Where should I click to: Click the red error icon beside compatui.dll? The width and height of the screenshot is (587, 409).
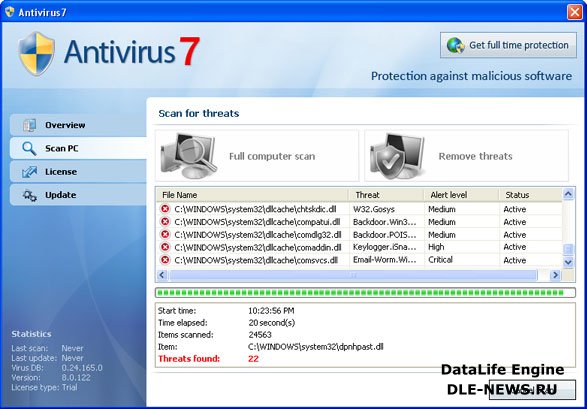[x=165, y=222]
